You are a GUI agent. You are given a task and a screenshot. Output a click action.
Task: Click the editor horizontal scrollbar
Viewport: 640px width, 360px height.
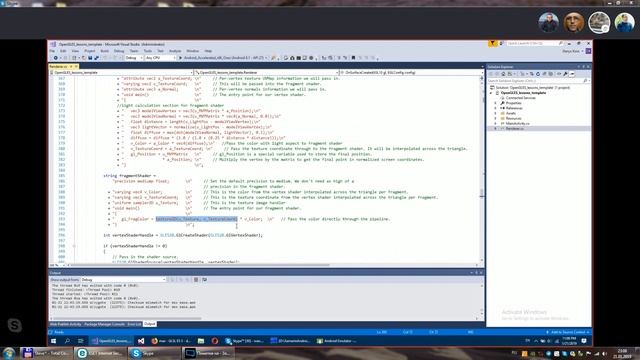point(199,265)
